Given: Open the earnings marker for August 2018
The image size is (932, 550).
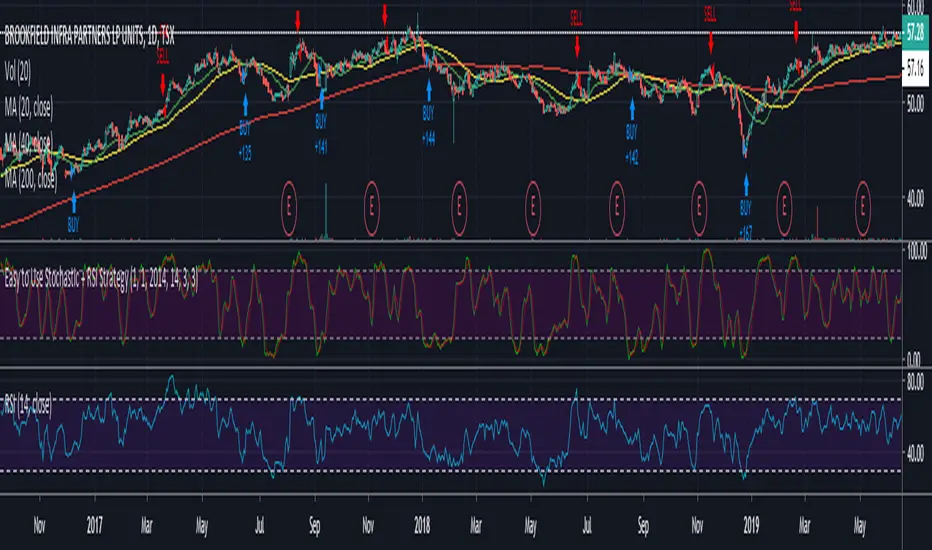Looking at the screenshot, I should (x=617, y=208).
